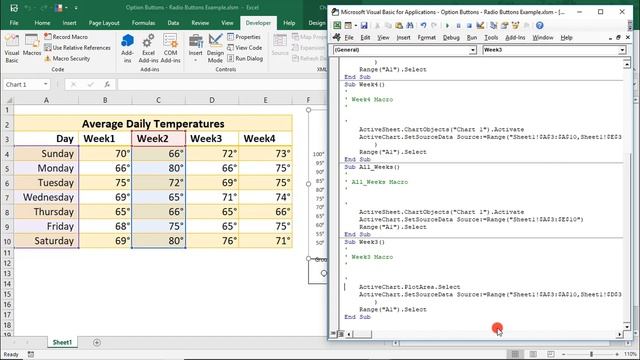
Task: Click Insert UserForm icon in VBA toolbar
Action: pyautogui.click(x=348, y=25)
